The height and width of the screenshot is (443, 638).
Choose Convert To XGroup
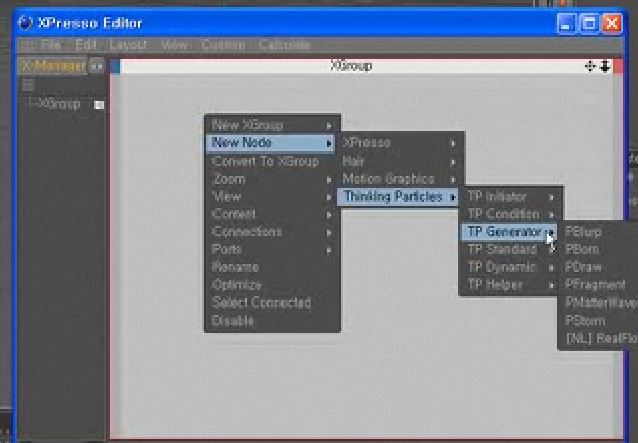click(x=272, y=161)
